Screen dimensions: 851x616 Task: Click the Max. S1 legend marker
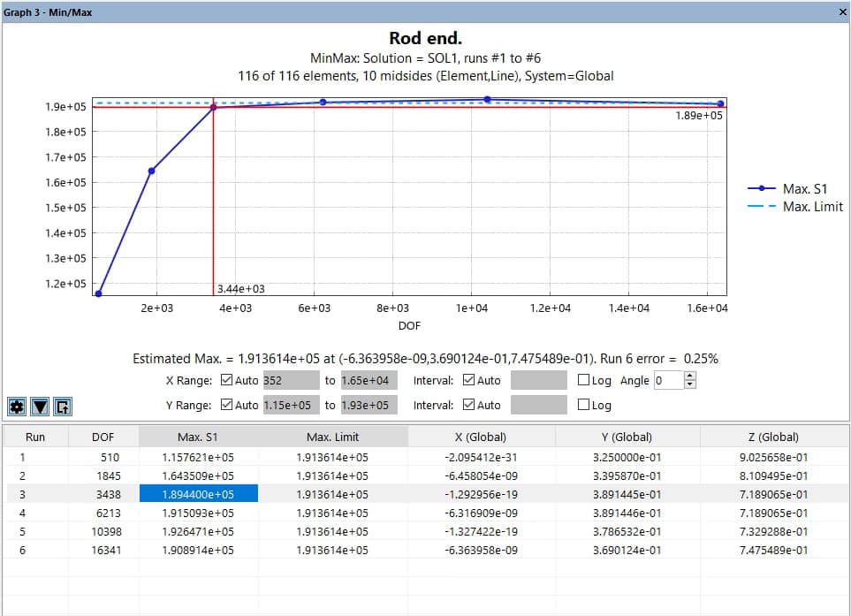coord(763,188)
